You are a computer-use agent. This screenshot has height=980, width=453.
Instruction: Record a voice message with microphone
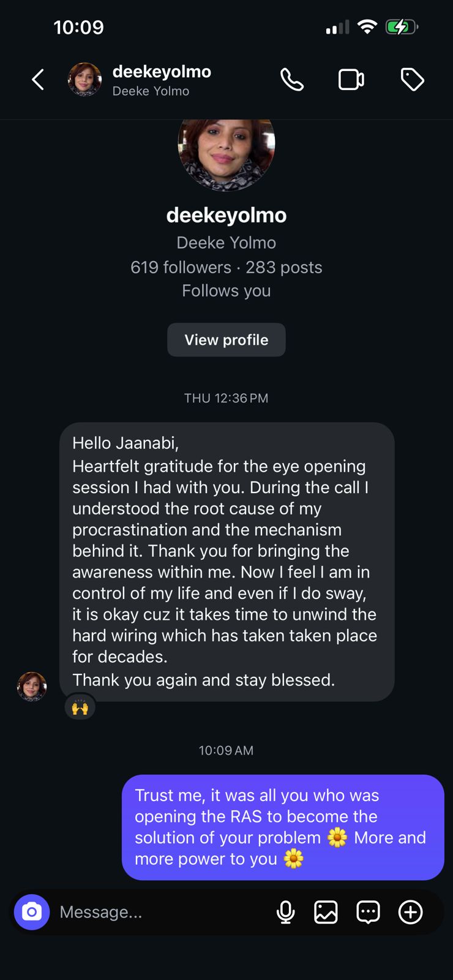pyautogui.click(x=285, y=912)
